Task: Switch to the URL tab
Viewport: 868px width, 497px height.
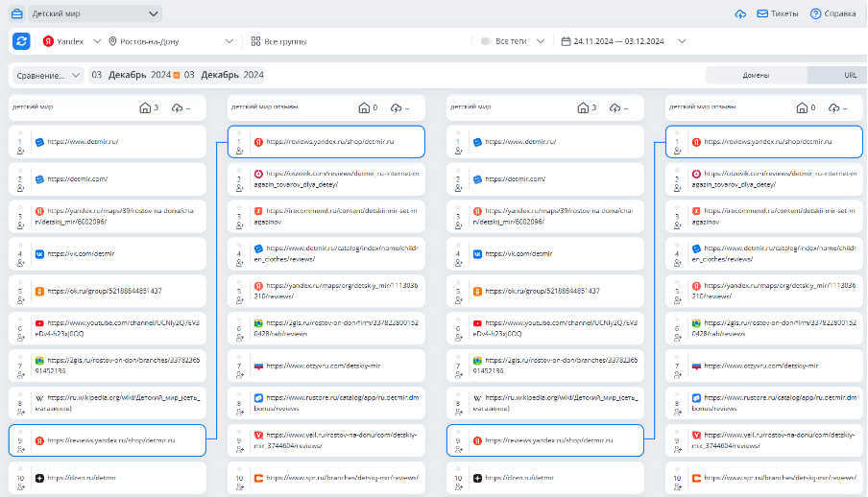Action: (851, 75)
